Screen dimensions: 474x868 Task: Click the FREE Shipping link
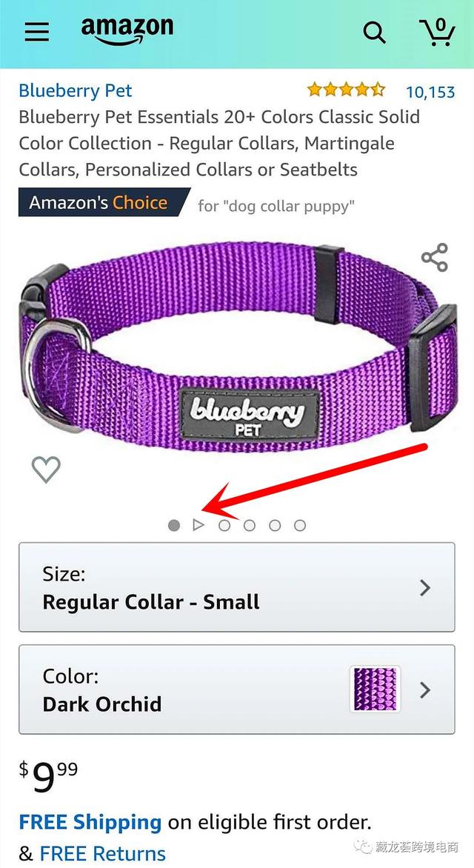point(90,821)
